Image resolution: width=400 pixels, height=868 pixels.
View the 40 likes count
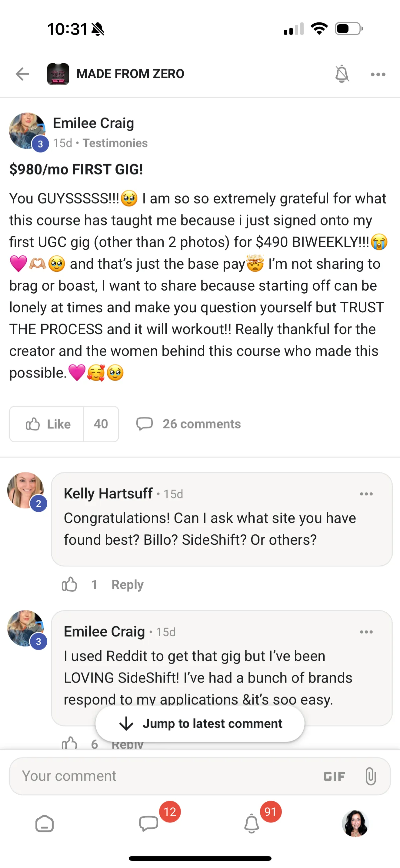[x=101, y=424]
